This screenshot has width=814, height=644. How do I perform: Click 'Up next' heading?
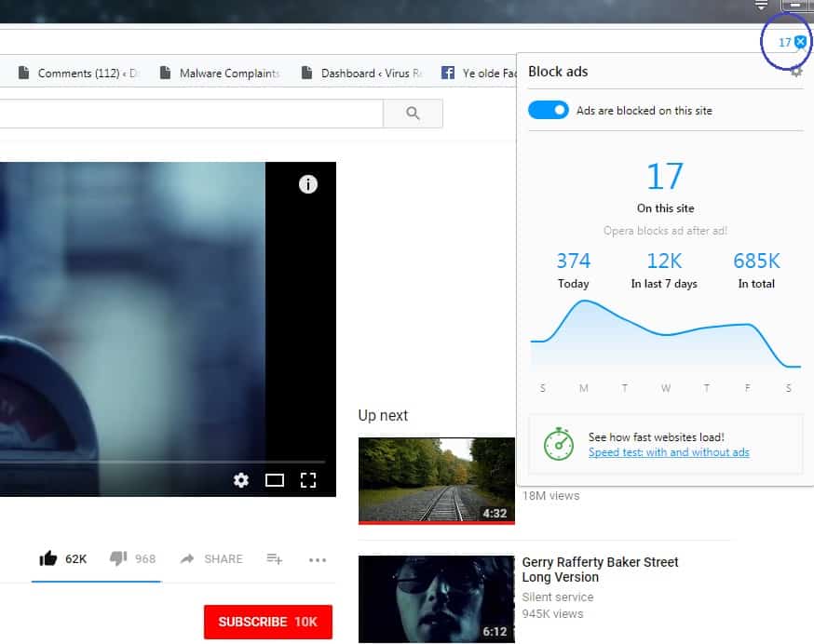pyautogui.click(x=383, y=416)
